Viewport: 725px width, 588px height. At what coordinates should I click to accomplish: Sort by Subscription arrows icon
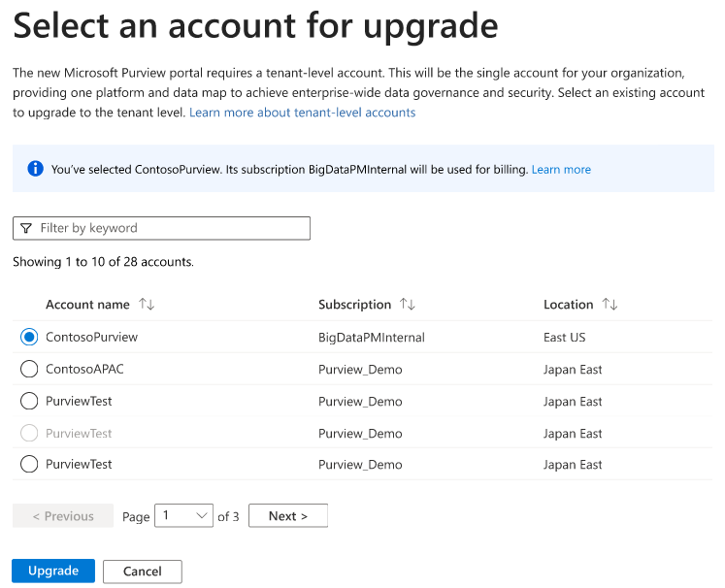(408, 304)
